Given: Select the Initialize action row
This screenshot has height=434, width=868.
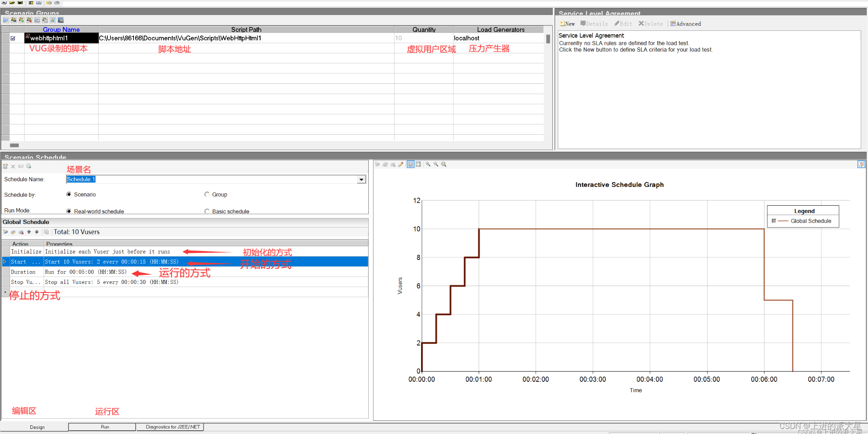Looking at the screenshot, I should tap(185, 251).
